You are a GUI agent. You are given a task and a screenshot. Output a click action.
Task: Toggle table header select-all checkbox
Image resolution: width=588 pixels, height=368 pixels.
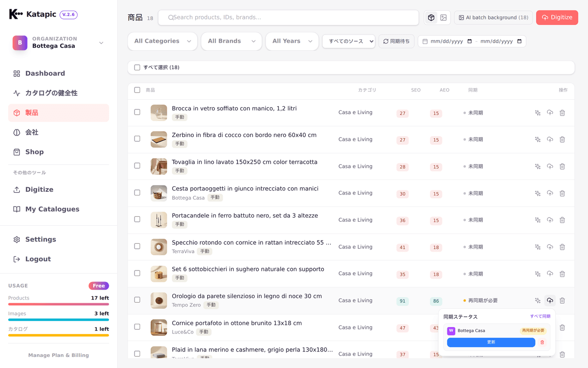coord(137,90)
